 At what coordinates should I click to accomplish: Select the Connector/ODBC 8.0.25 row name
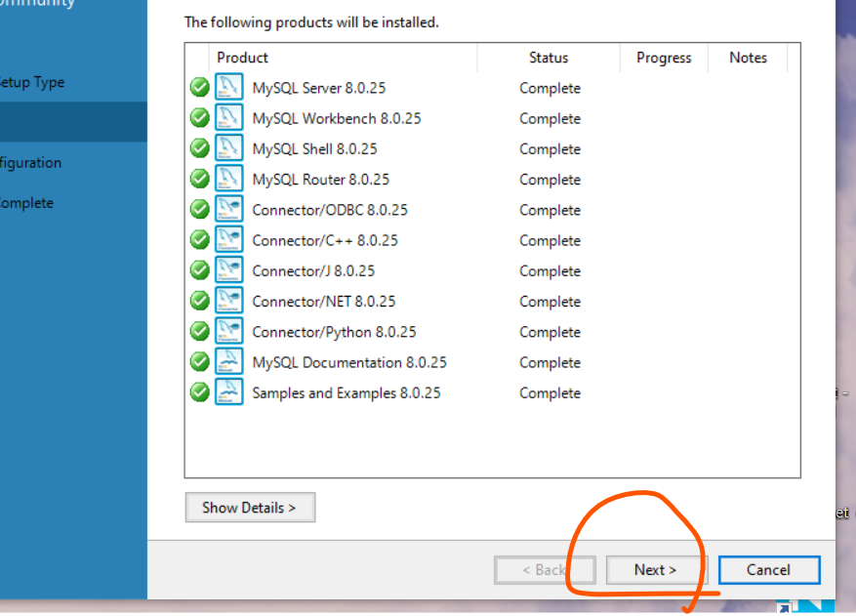click(330, 210)
